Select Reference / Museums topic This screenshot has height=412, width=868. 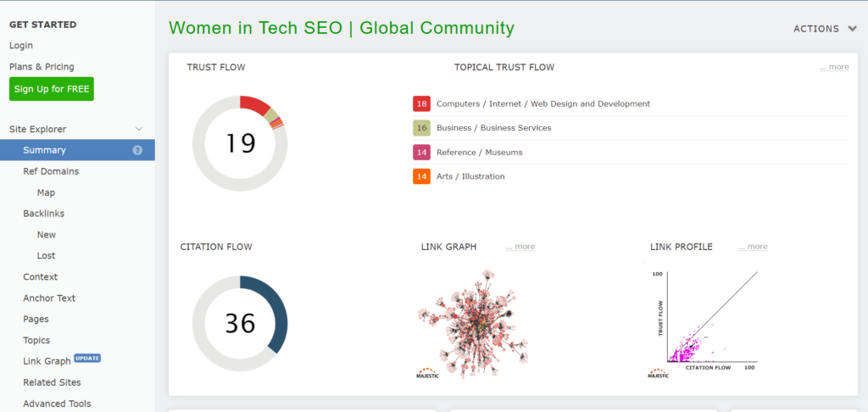pos(480,153)
